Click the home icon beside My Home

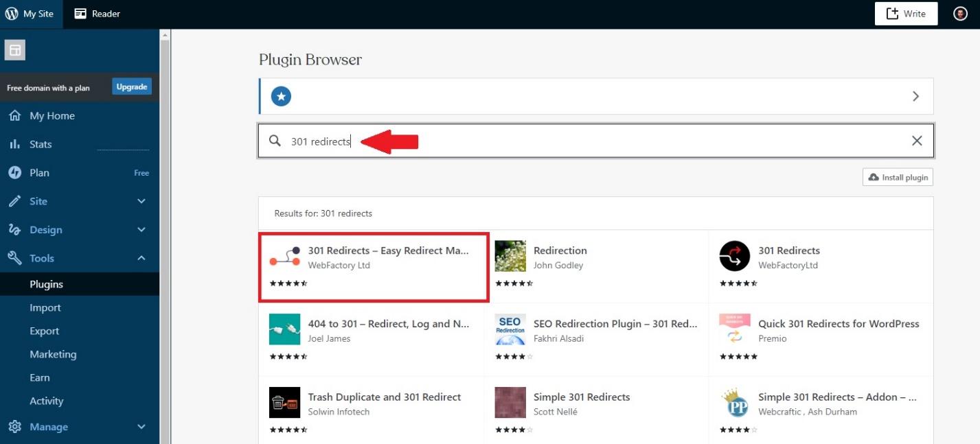(14, 116)
